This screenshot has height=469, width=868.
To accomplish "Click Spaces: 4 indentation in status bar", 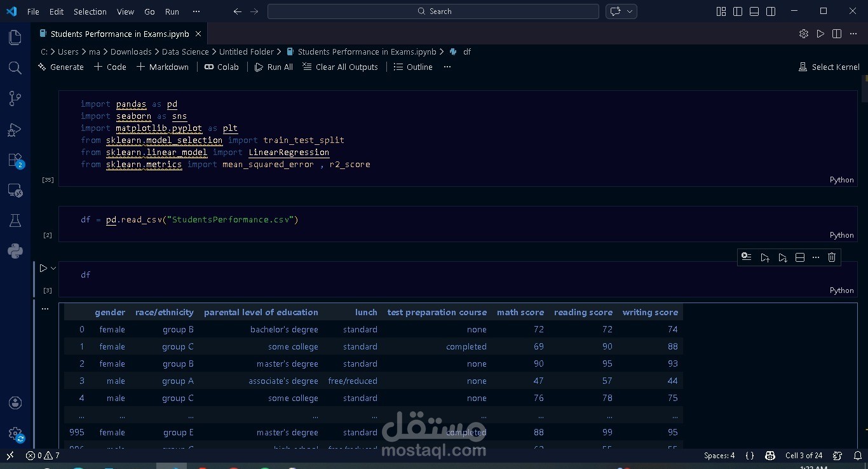I will click(719, 455).
